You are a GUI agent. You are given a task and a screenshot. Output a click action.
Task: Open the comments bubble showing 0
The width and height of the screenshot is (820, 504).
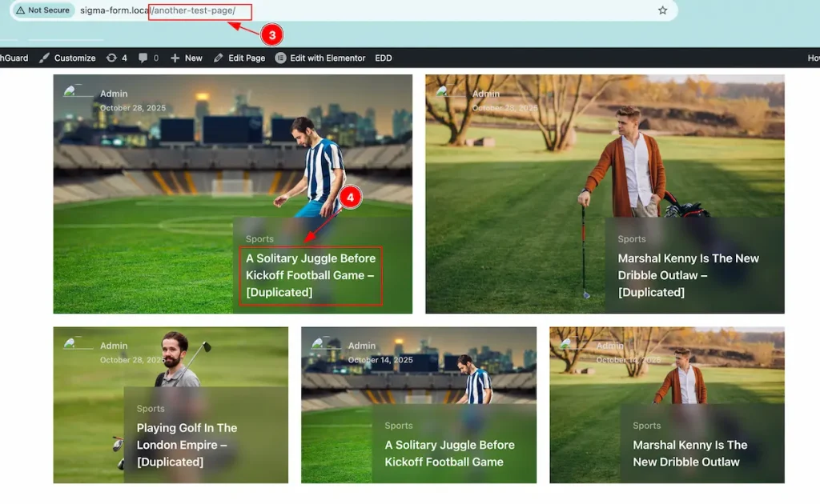[x=148, y=58]
